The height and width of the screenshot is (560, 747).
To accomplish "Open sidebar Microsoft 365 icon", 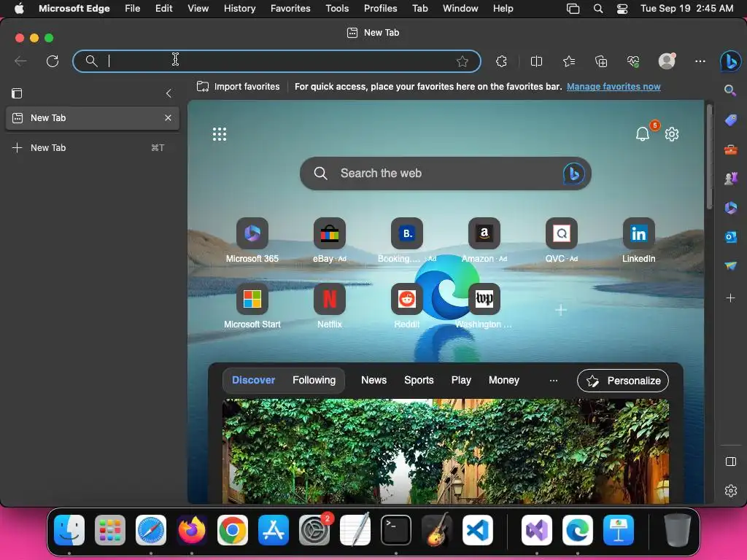I will pyautogui.click(x=730, y=208).
